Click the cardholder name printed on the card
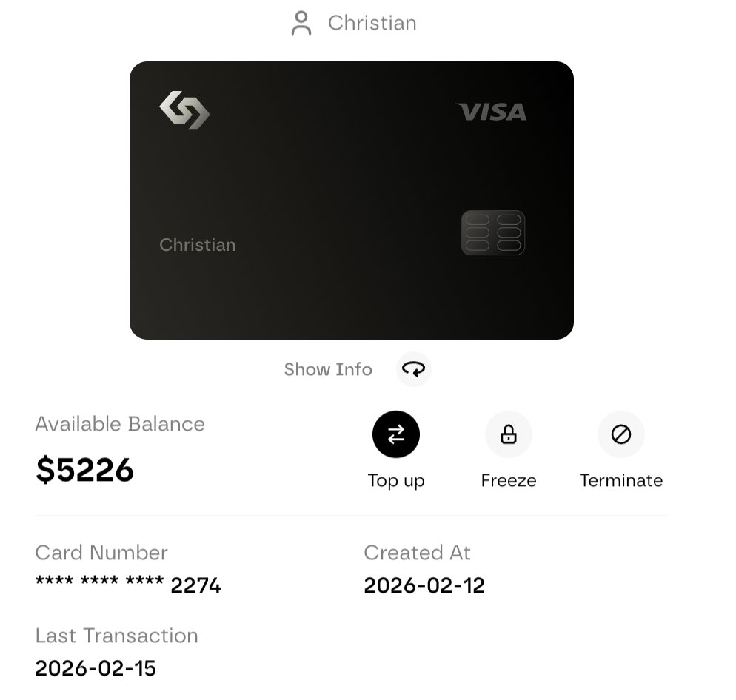 (198, 245)
